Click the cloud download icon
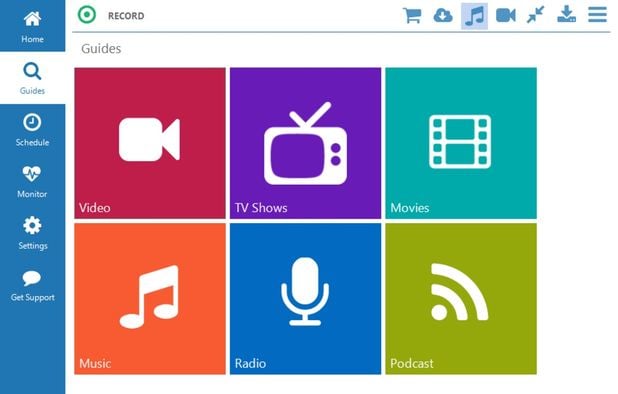The height and width of the screenshot is (394, 618). pos(443,16)
